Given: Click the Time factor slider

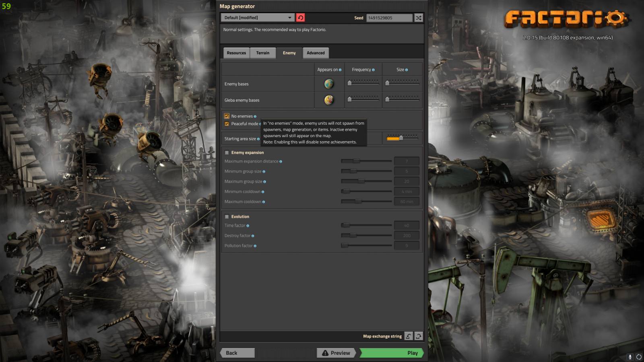Looking at the screenshot, I should point(366,225).
